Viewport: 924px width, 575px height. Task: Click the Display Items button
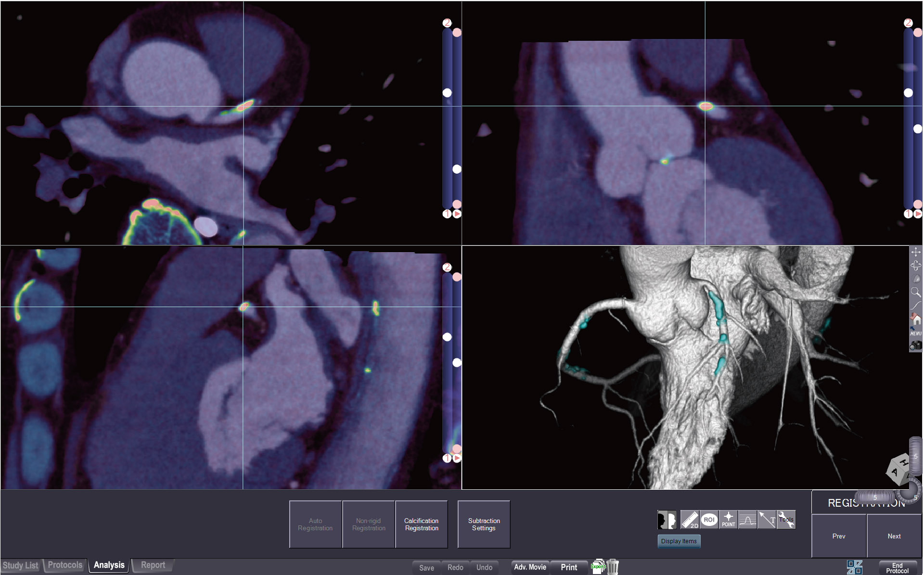tap(679, 541)
